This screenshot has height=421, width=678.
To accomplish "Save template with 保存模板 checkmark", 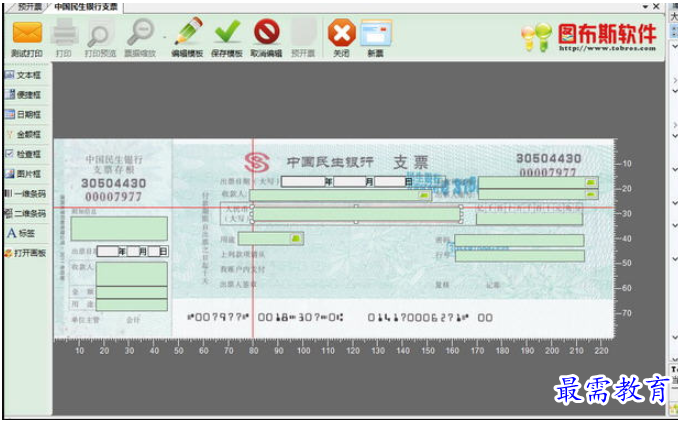I will [x=227, y=32].
